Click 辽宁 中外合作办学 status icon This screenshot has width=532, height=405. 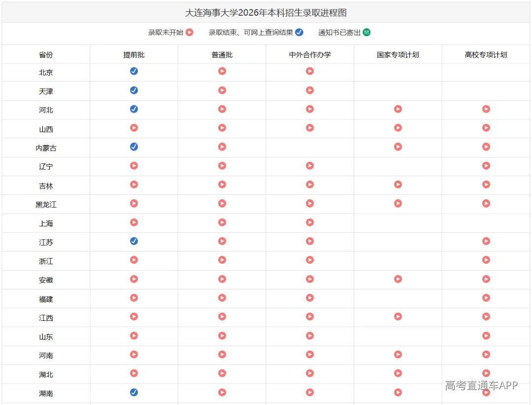(310, 166)
